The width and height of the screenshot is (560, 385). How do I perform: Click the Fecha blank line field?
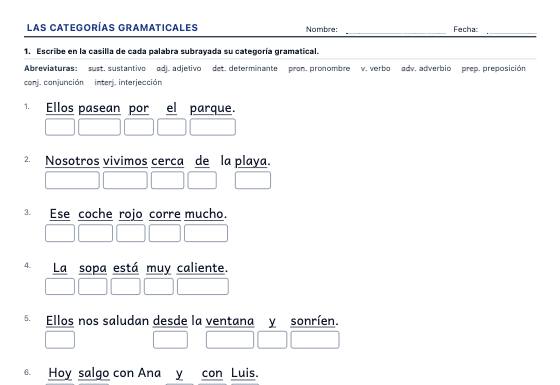pyautogui.click(x=511, y=30)
